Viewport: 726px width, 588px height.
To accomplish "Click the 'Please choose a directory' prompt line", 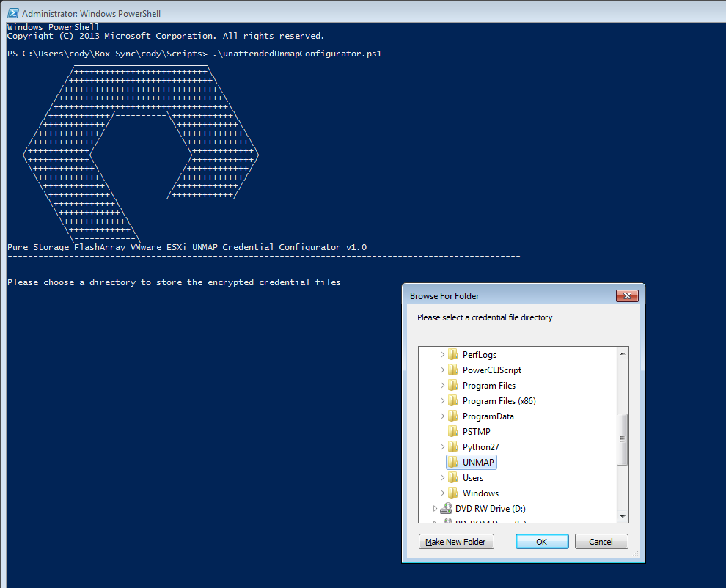I will coord(174,282).
